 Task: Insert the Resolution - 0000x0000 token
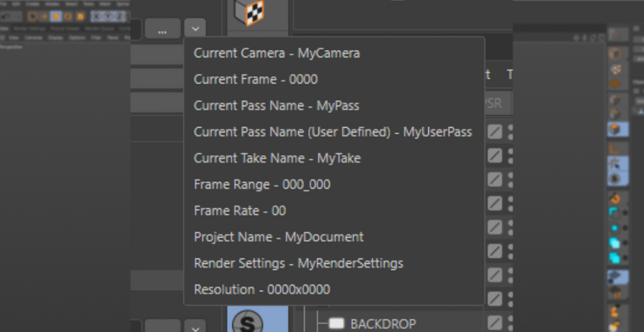(x=334, y=290)
